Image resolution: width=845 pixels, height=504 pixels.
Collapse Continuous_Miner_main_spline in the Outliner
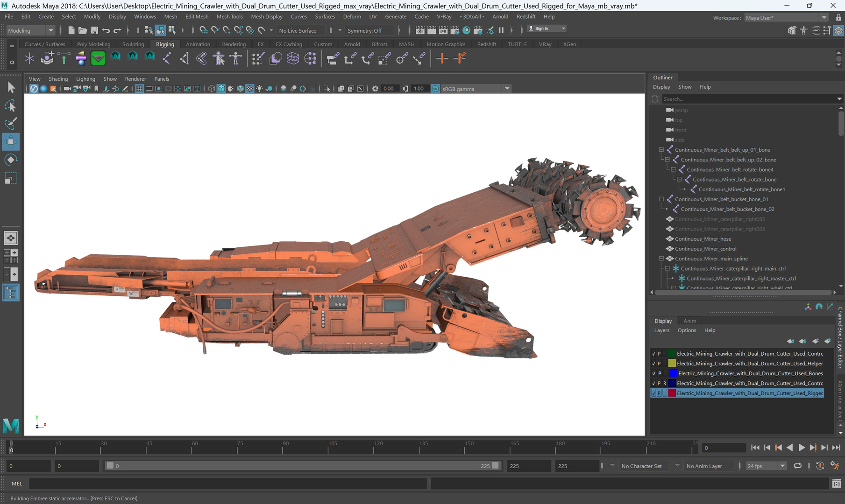click(661, 259)
